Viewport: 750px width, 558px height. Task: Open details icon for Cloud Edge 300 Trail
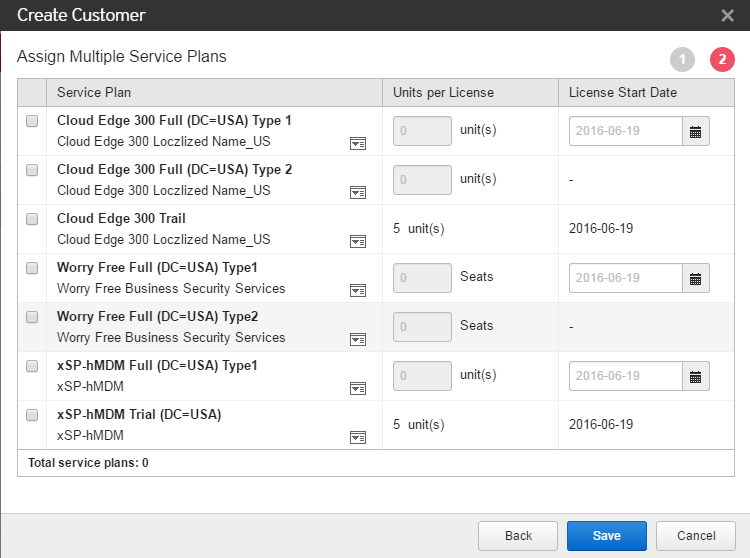357,242
